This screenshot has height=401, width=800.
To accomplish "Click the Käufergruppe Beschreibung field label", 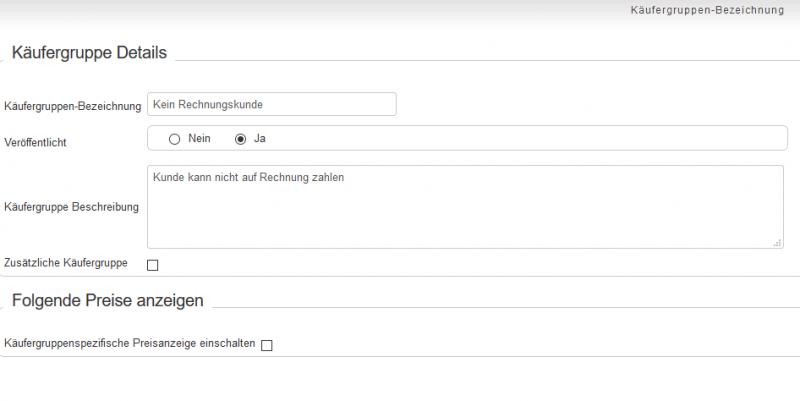I will click(71, 207).
